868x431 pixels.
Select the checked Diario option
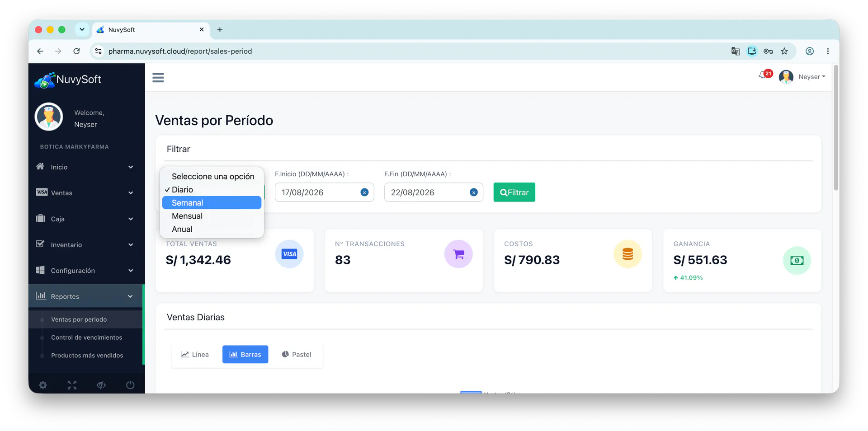212,190
